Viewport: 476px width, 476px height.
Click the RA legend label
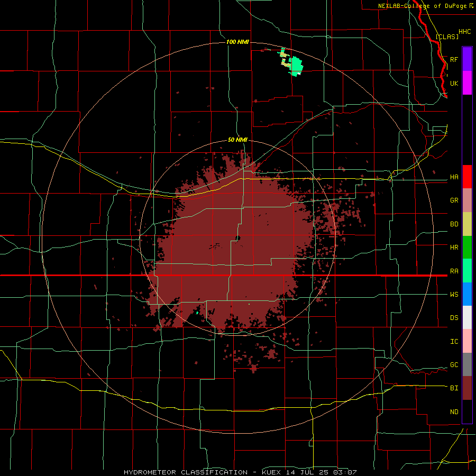(x=454, y=271)
